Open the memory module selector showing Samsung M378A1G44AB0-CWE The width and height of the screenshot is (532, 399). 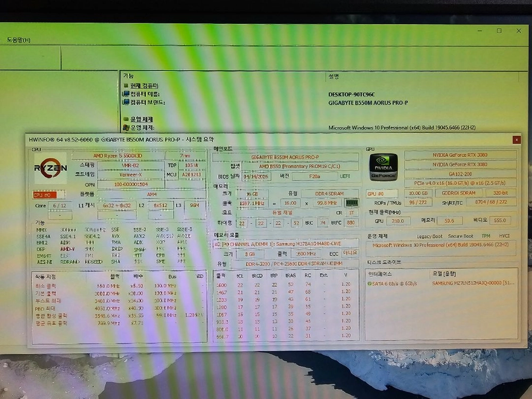point(285,244)
